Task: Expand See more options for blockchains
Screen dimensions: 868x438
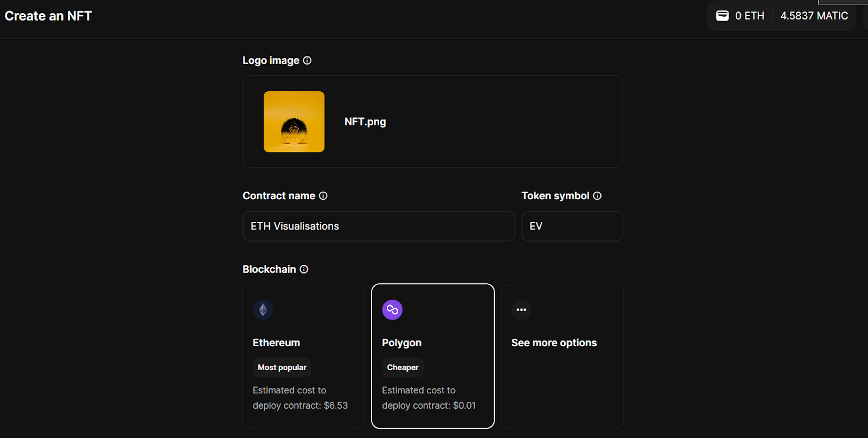Action: click(x=554, y=342)
